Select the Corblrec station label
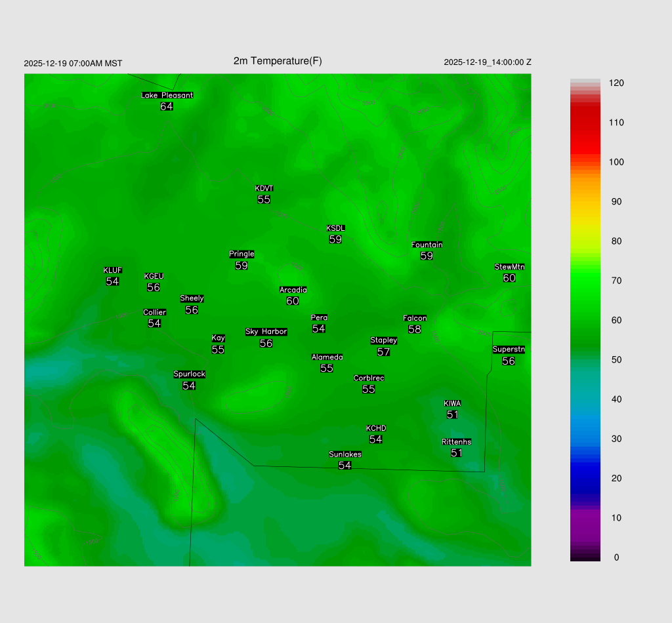The height and width of the screenshot is (623, 672). 369,378
